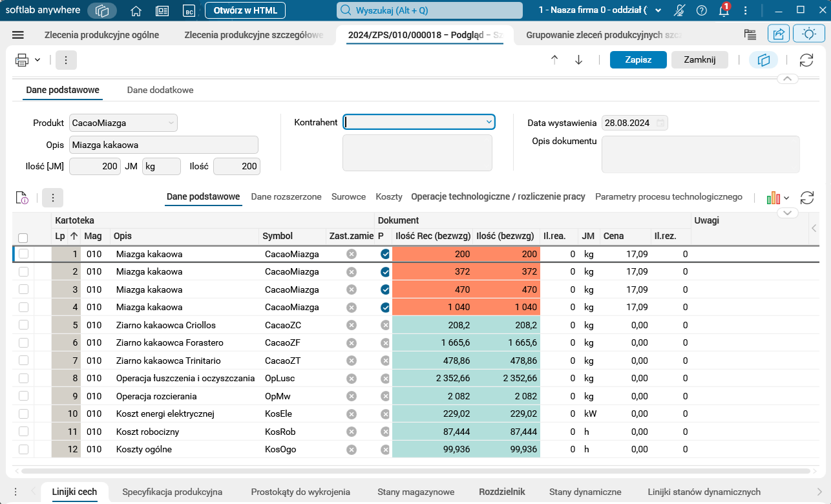Image resolution: width=831 pixels, height=504 pixels.
Task: Click the printer icon
Action: (x=22, y=60)
